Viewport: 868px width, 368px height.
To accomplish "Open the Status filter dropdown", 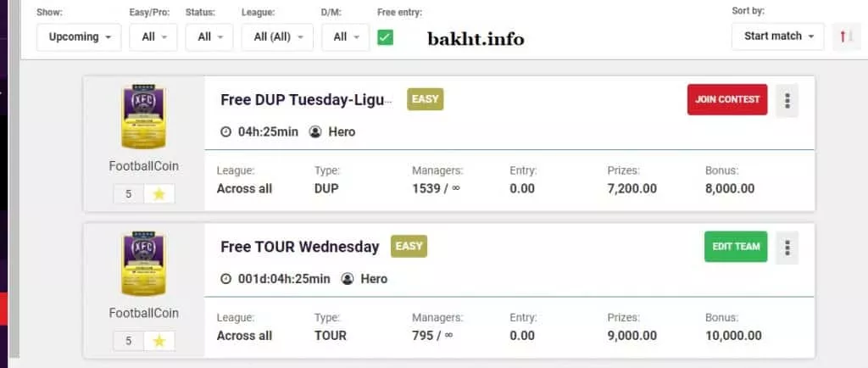I will pos(209,37).
